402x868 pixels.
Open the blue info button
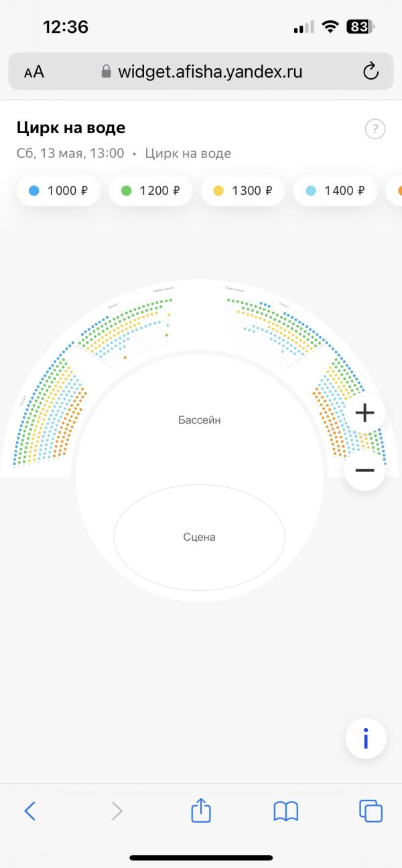[366, 738]
